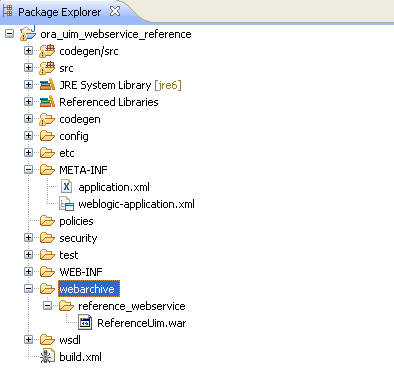Expand JRE System Library node
394x375 pixels.
pos(29,85)
